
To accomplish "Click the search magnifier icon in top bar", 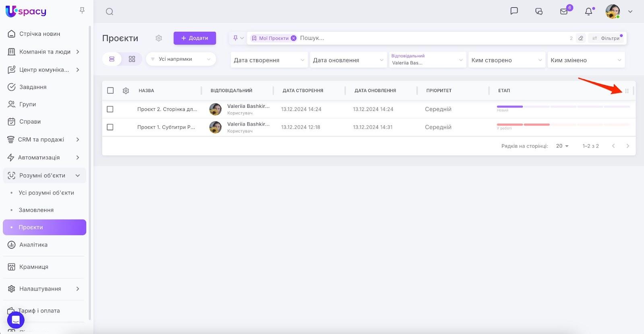I will pyautogui.click(x=109, y=12).
